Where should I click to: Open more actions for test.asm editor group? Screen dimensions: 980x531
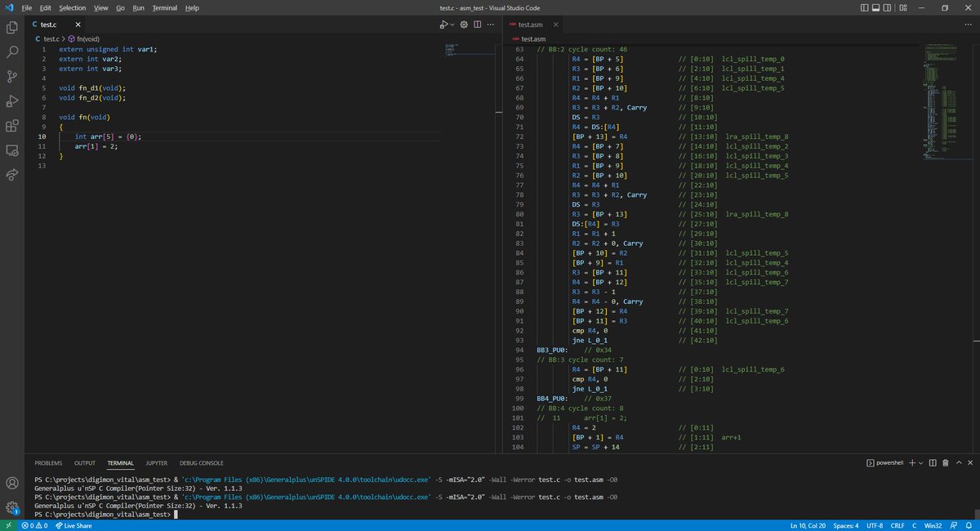click(x=970, y=25)
